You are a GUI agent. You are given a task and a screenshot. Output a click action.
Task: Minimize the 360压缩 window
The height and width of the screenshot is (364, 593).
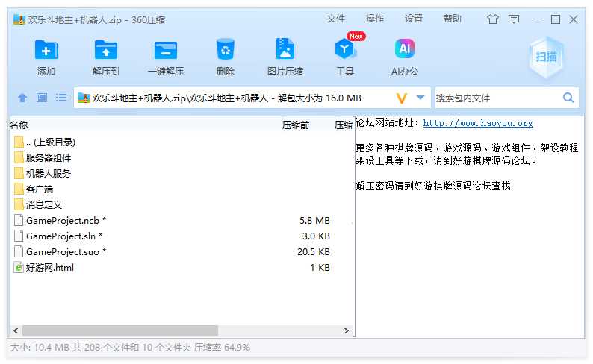click(x=538, y=19)
